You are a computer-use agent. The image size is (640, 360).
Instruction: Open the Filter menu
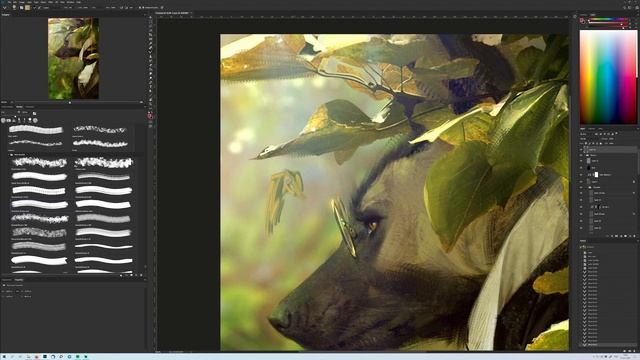50,2
